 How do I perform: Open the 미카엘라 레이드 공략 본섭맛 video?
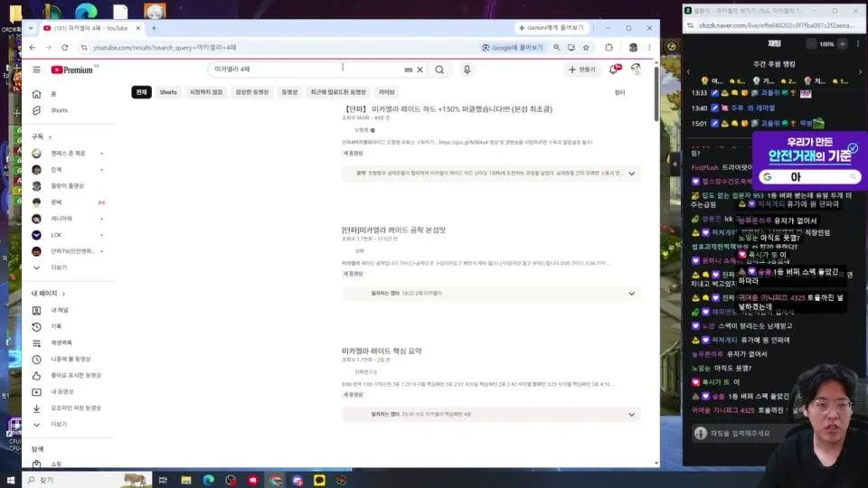tap(393, 230)
